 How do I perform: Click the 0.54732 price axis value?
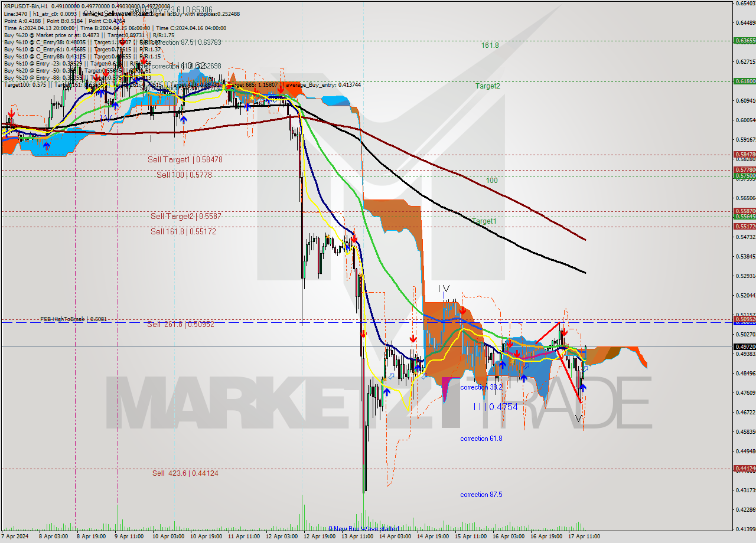pyautogui.click(x=745, y=237)
